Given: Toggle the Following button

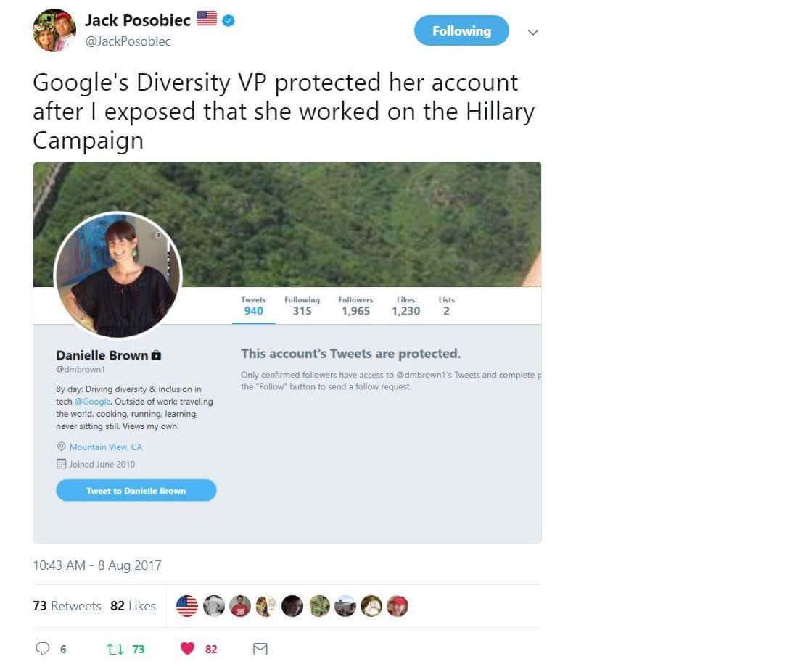Looking at the screenshot, I should click(461, 30).
